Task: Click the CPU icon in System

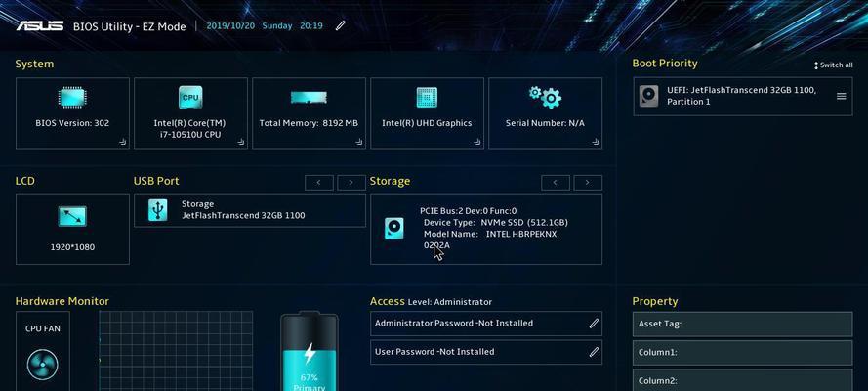Action: point(190,98)
